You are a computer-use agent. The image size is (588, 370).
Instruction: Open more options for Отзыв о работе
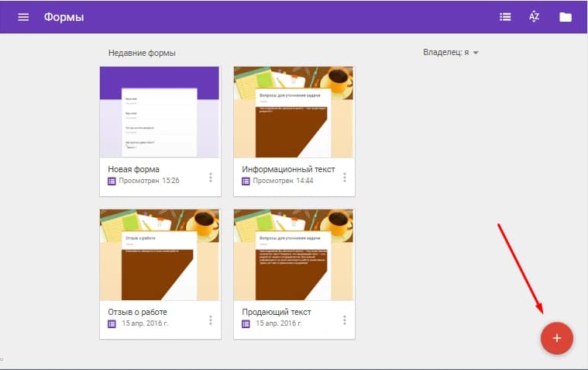pos(210,320)
